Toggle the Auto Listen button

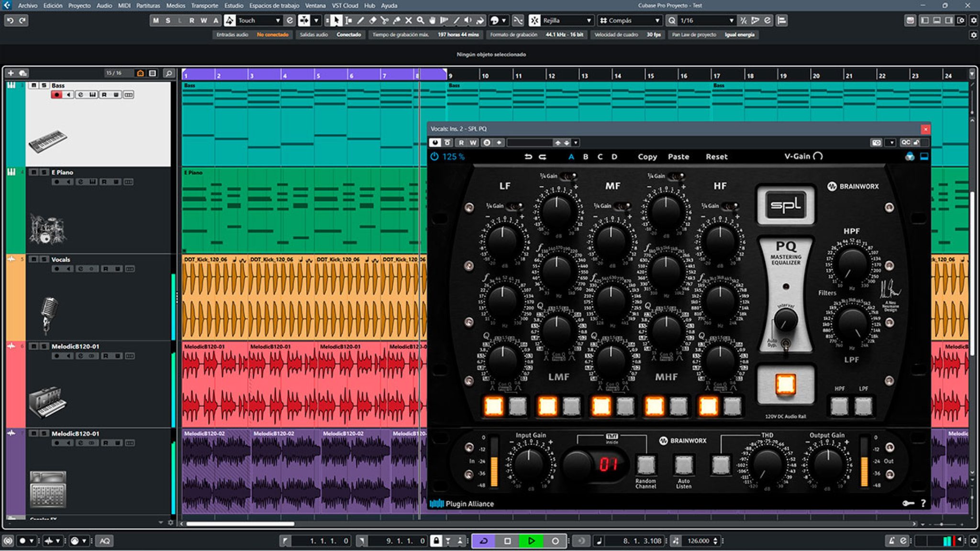click(x=683, y=464)
